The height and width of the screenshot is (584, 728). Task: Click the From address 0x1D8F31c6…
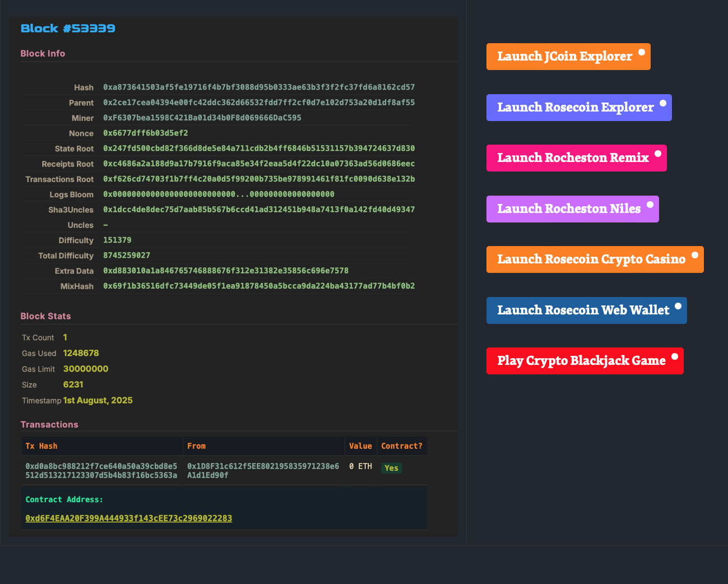263,471
